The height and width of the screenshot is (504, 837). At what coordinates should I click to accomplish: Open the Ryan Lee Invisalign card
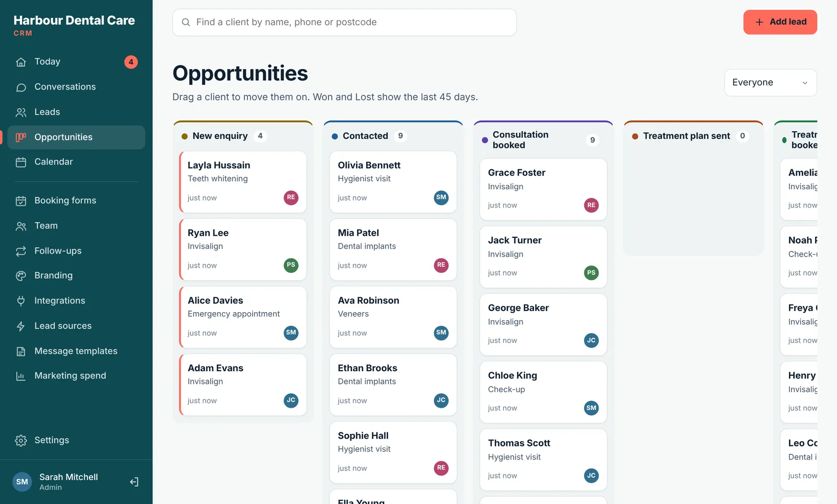pos(243,250)
